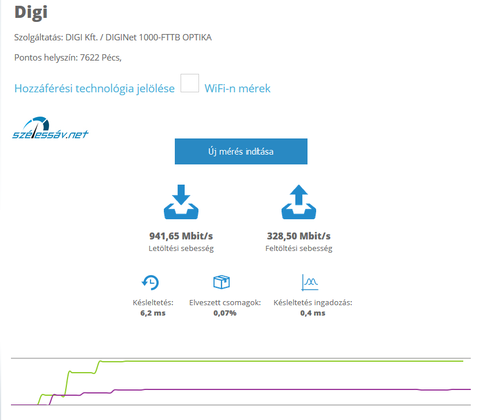480x420 pixels.
Task: Click the jitter graph icon
Action: (309, 282)
